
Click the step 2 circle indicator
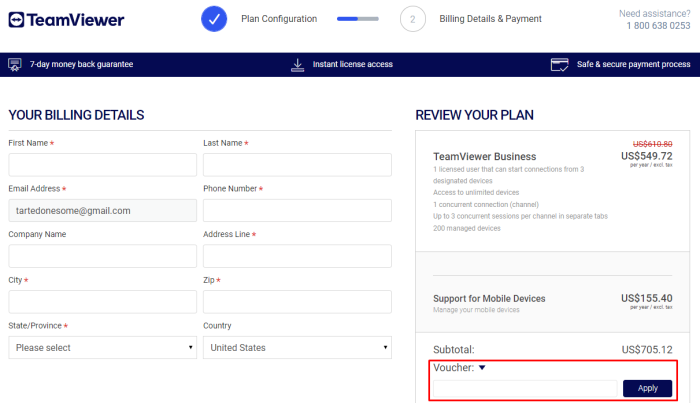(x=412, y=19)
